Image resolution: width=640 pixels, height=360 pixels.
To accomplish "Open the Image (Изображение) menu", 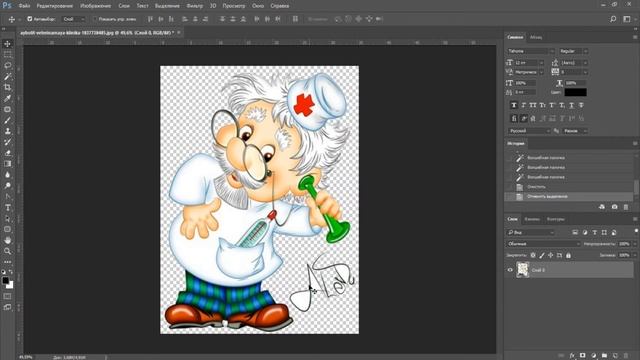I will point(96,6).
